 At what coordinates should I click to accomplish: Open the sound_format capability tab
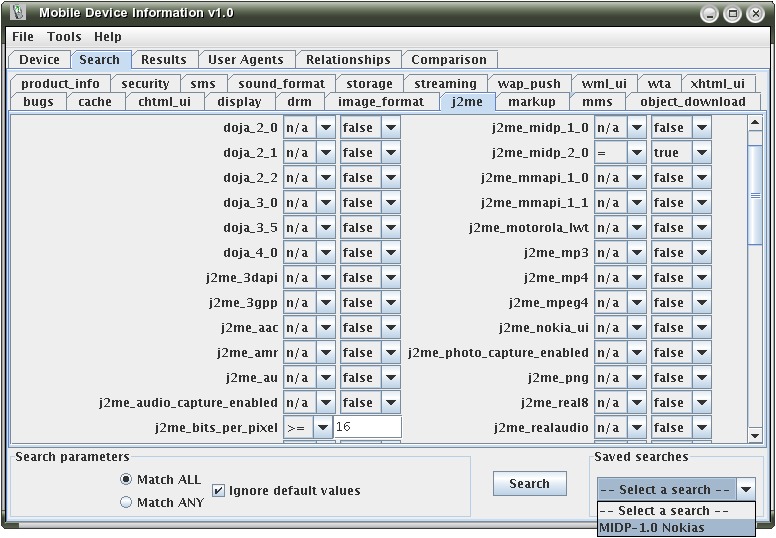coord(281,84)
